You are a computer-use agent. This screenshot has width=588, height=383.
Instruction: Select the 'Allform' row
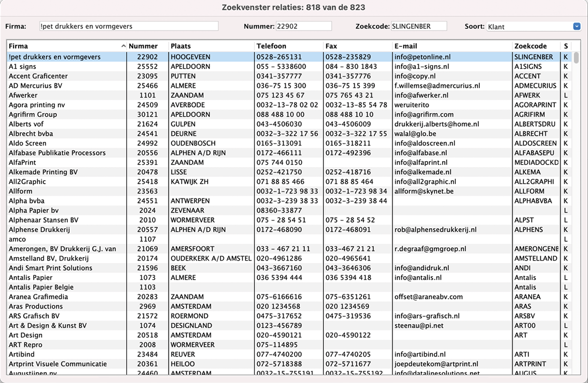click(290, 191)
